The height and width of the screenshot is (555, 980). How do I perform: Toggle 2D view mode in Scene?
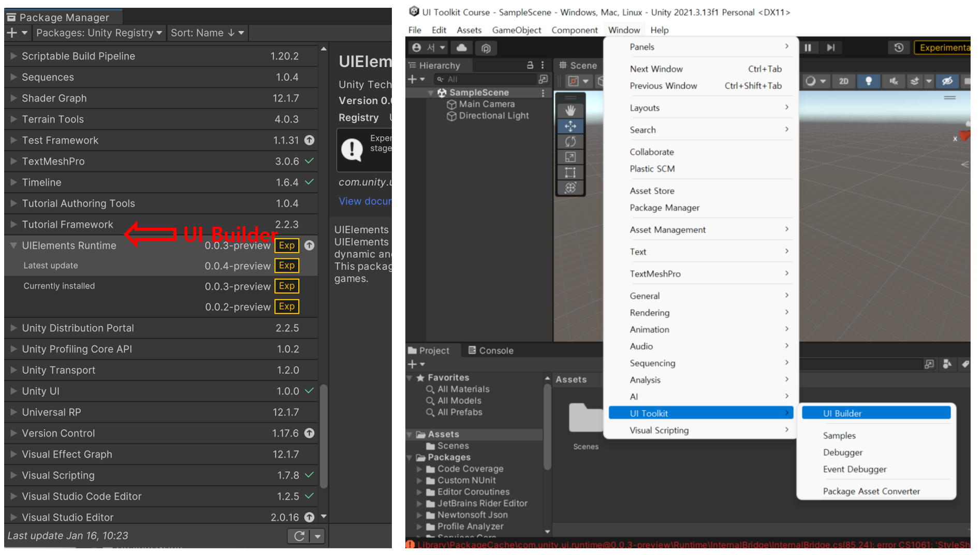tap(843, 81)
